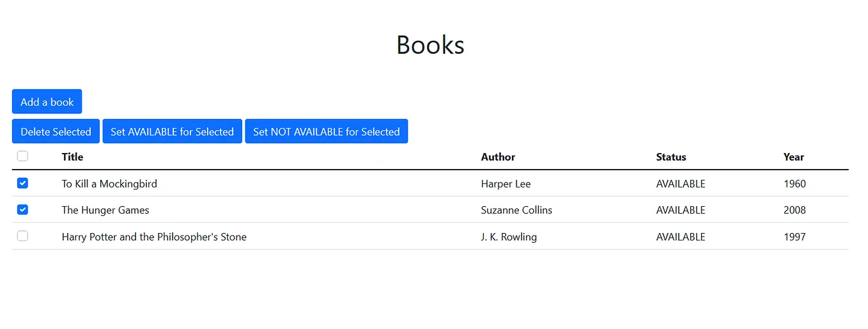Click author J. K. Rowling
The height and width of the screenshot is (329, 868).
pyautogui.click(x=509, y=237)
